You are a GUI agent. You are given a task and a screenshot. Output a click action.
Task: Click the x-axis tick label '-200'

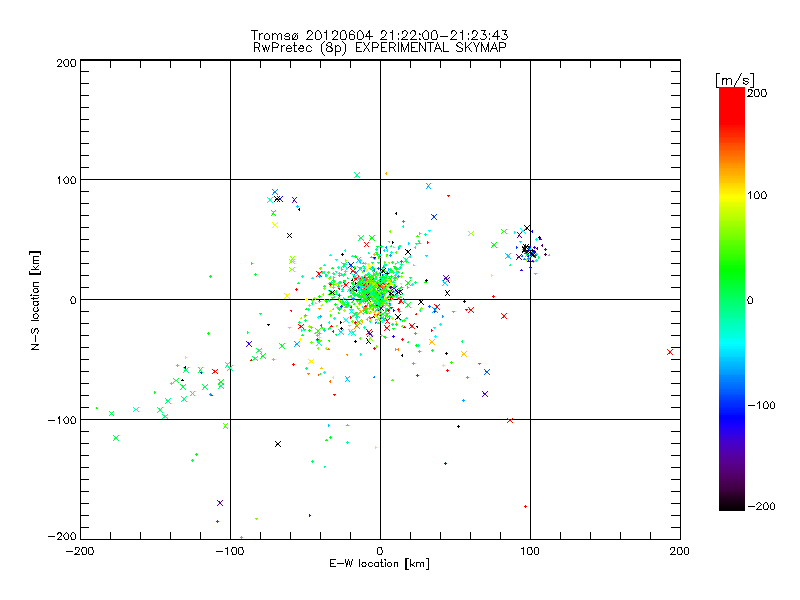pyautogui.click(x=80, y=551)
